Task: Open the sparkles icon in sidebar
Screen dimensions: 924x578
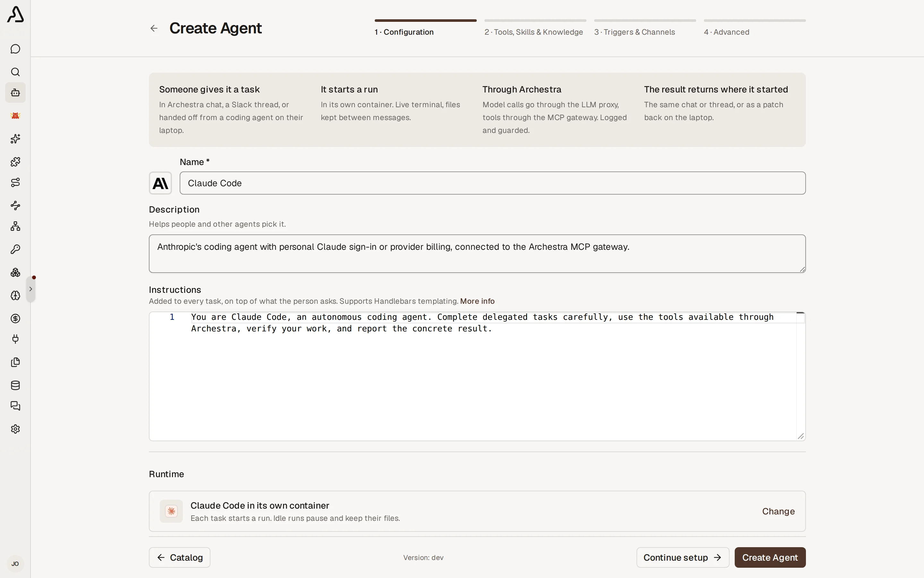Action: click(15, 139)
